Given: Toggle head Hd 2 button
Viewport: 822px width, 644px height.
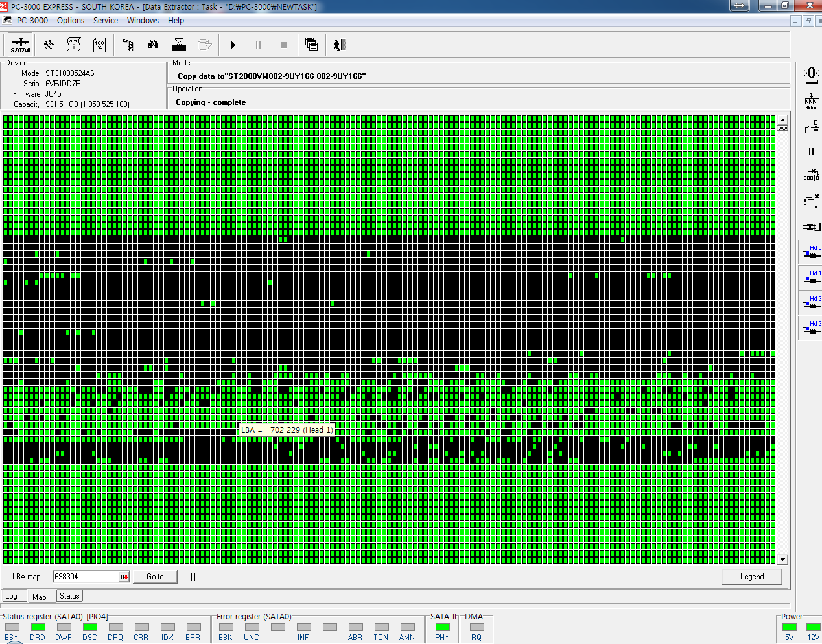Looking at the screenshot, I should coord(812,303).
